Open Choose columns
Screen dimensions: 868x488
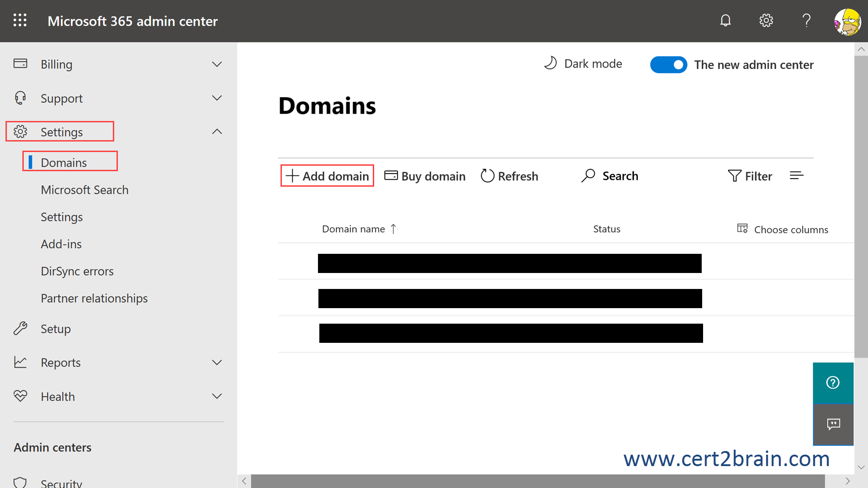783,229
